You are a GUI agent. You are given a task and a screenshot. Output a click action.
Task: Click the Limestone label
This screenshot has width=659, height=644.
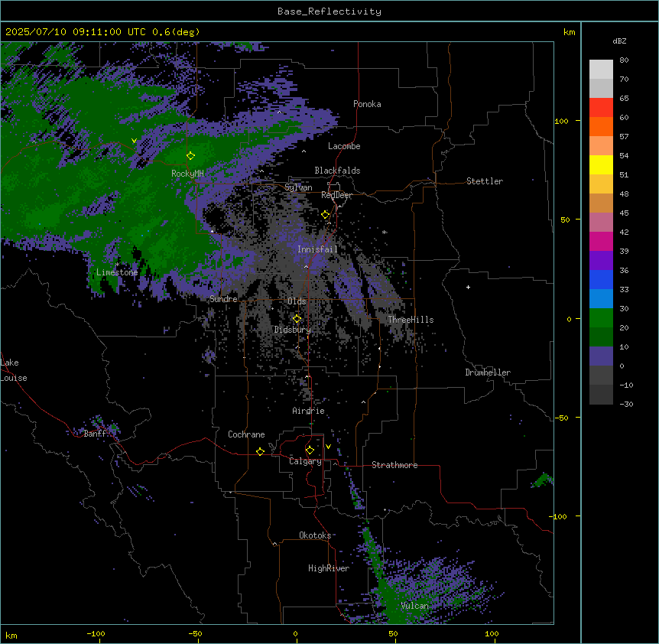click(117, 272)
